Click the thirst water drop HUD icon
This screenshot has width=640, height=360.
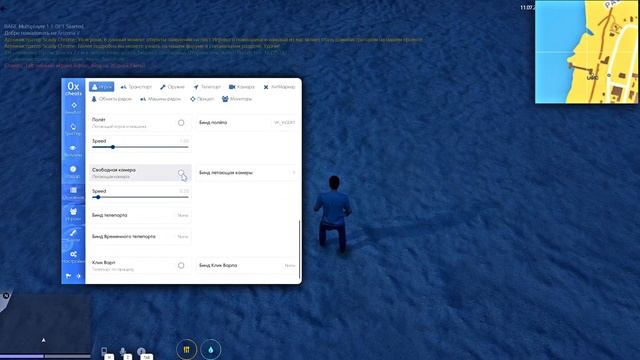(211, 349)
